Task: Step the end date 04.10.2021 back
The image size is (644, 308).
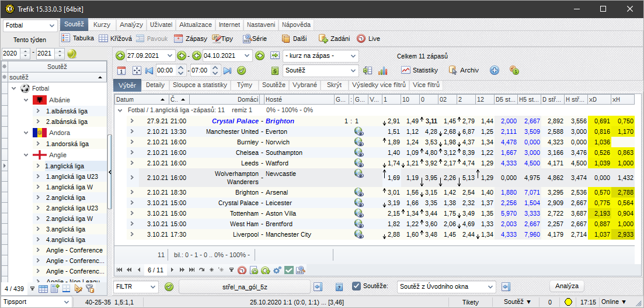Action: [x=196, y=56]
